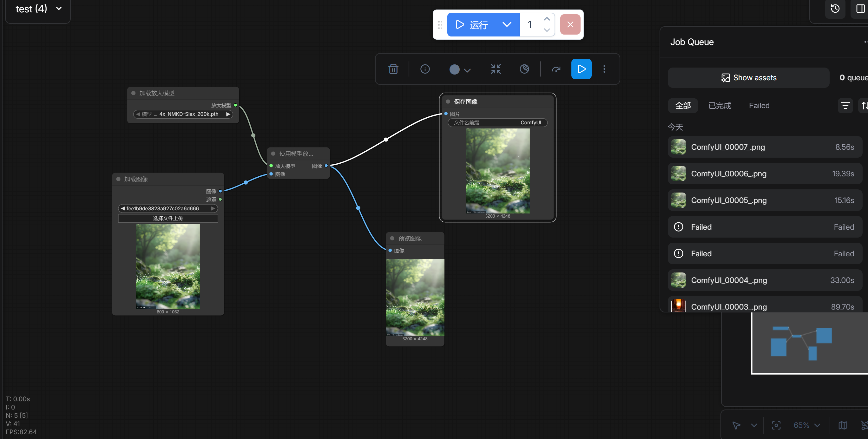Open the test (4) workflow dropdown
The width and height of the screenshot is (868, 439).
tap(59, 9)
